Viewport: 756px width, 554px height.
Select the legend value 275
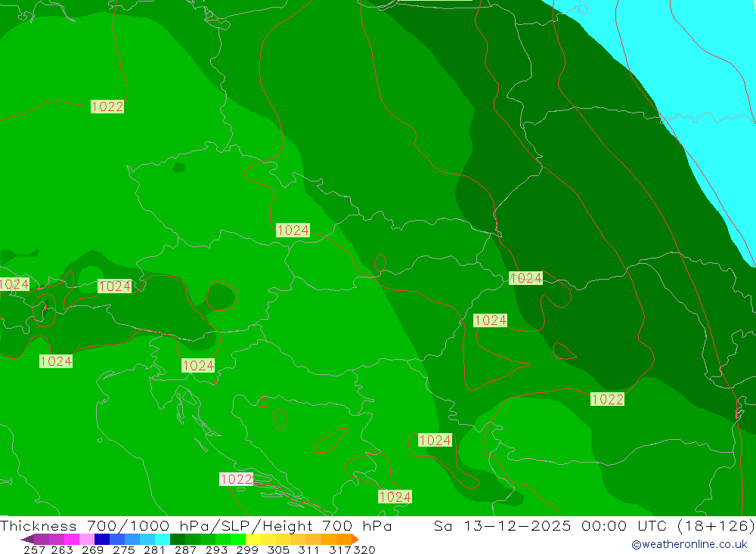(123, 550)
